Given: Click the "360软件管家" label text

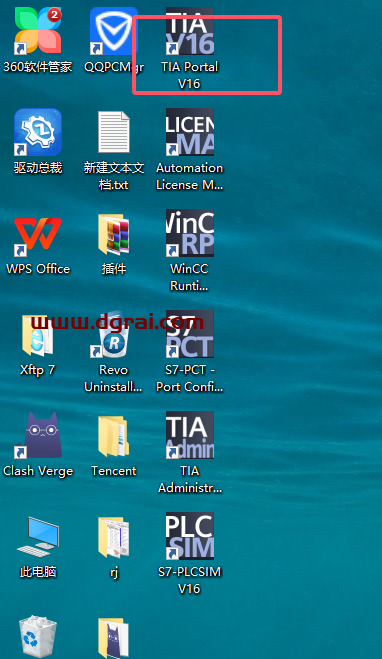Looking at the screenshot, I should pyautogui.click(x=38, y=67).
